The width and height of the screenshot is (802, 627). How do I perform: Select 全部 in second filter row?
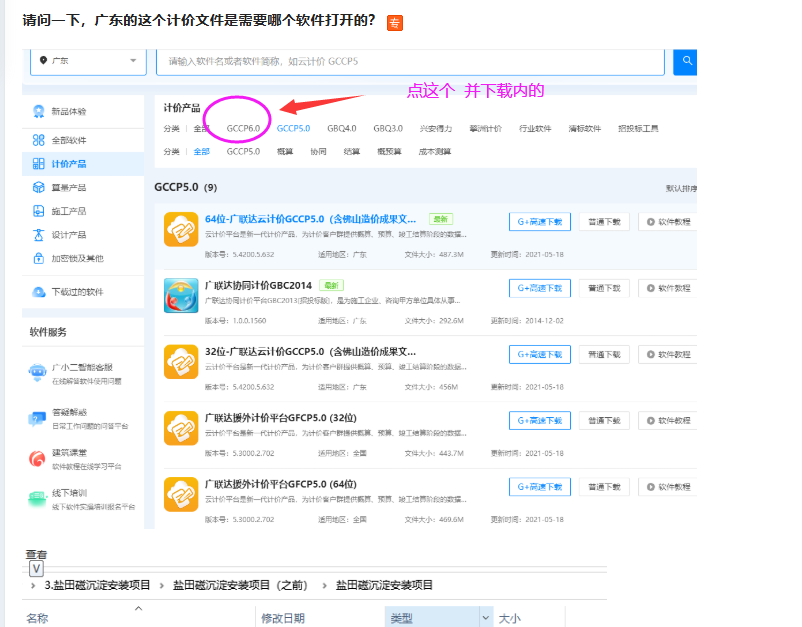click(x=202, y=151)
